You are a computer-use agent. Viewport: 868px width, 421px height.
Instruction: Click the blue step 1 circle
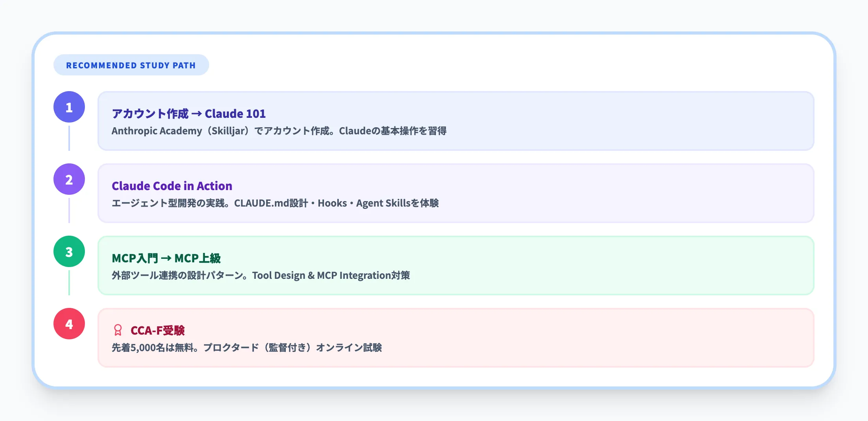coord(69,107)
